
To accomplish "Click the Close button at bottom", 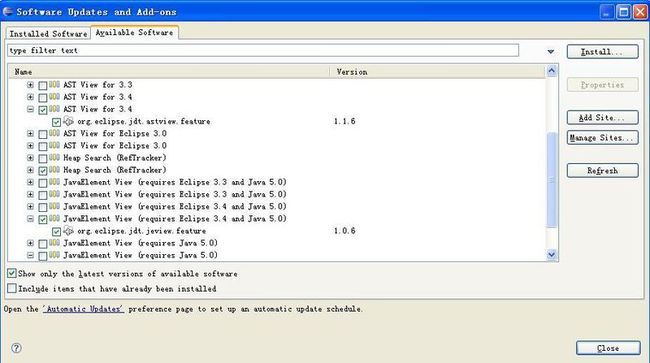I will pyautogui.click(x=608, y=348).
